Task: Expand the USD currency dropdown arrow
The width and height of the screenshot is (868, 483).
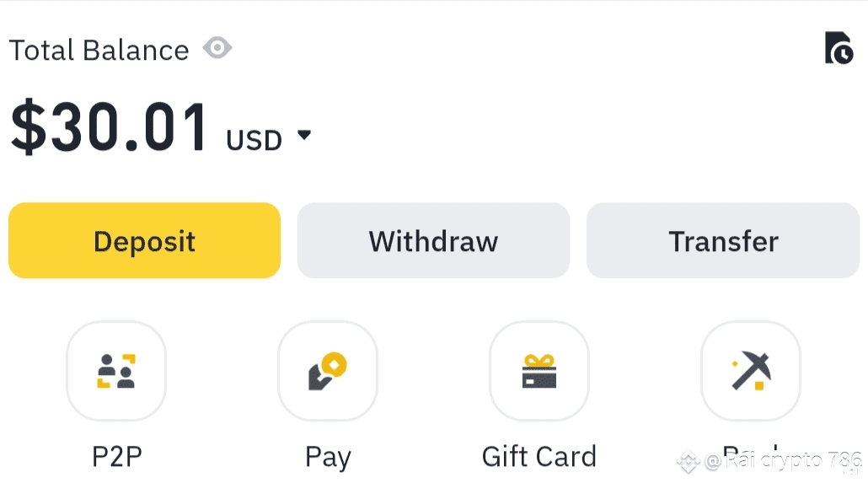Action: point(304,135)
